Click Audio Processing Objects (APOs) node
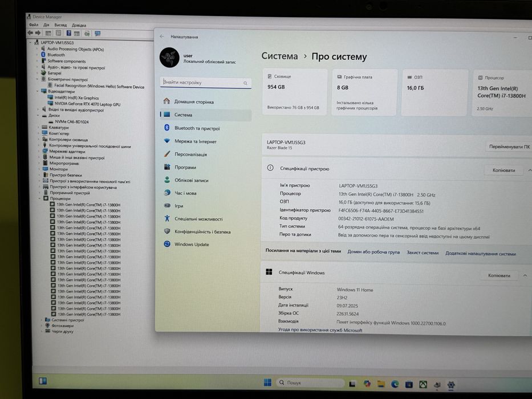Viewport: 532px width, 399px height. (75, 49)
